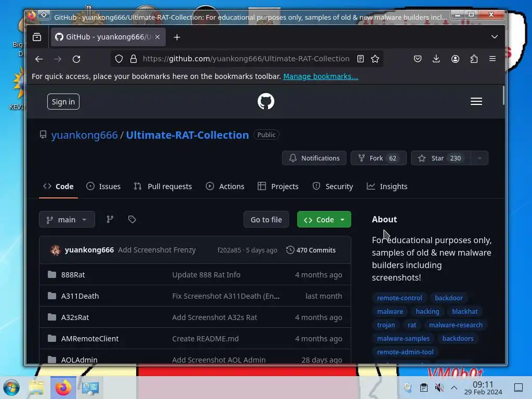Click the URL address bar
Viewport: 532px width, 399px height.
click(246, 59)
